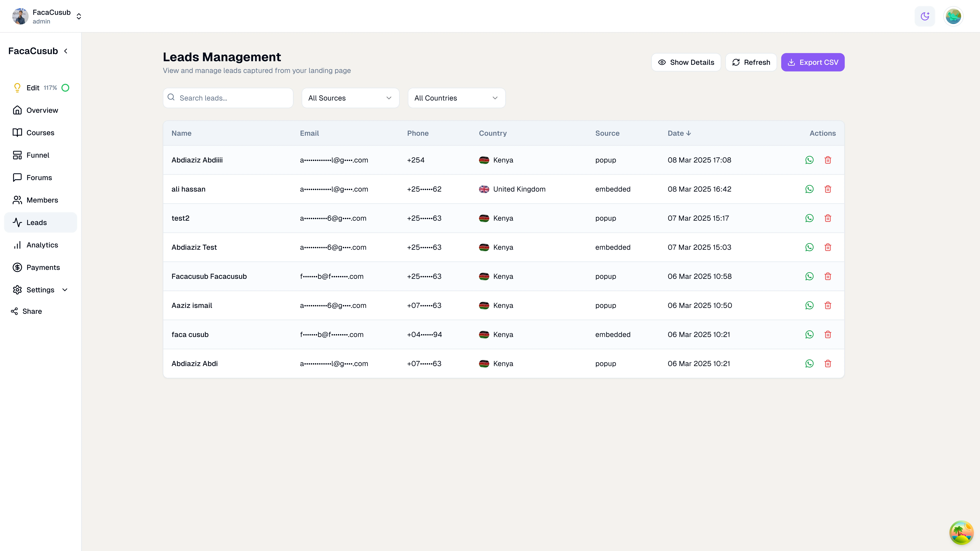Screen dimensions: 980x551
Task: Open the Members section
Action: click(41, 200)
